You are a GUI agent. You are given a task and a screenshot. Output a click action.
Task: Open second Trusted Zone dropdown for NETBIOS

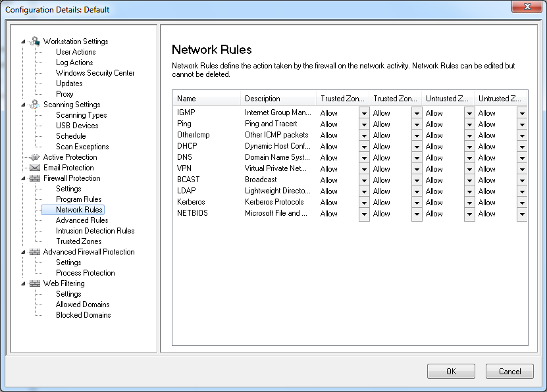tap(417, 214)
